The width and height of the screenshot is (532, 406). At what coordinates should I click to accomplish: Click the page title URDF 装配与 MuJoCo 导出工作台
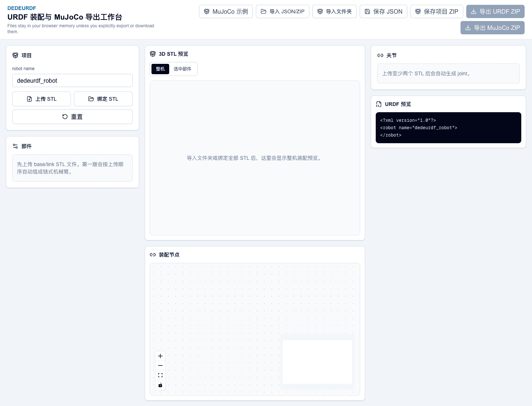65,17
